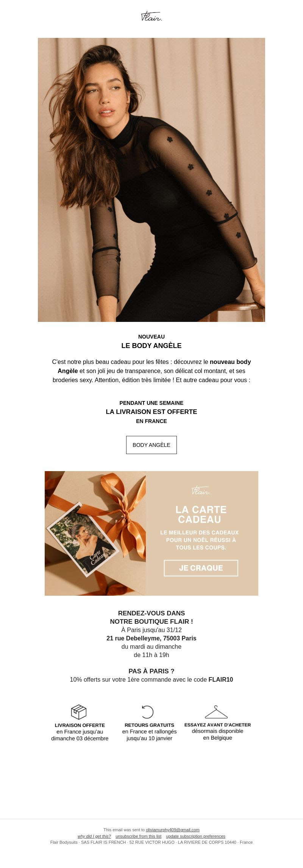This screenshot has height=868, width=303.
Task: Click the FLAIR10 promo code text
Action: point(221,679)
